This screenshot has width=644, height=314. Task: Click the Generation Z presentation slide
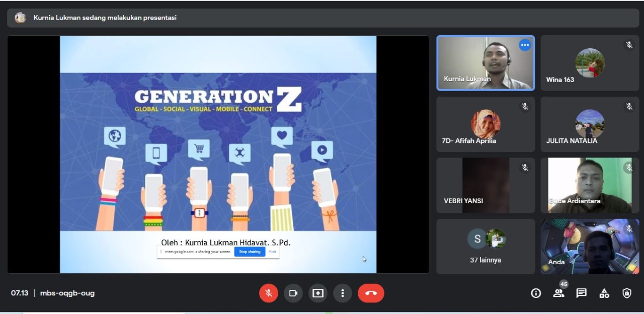pos(218,151)
